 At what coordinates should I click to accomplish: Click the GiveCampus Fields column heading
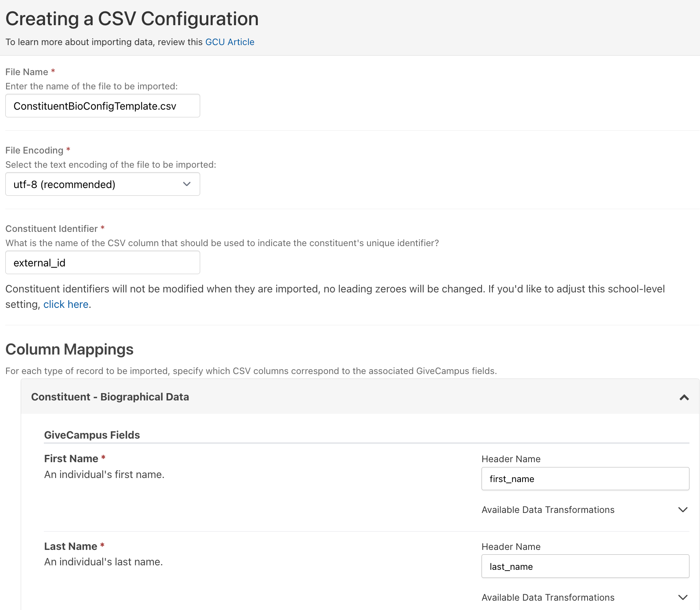coord(92,435)
